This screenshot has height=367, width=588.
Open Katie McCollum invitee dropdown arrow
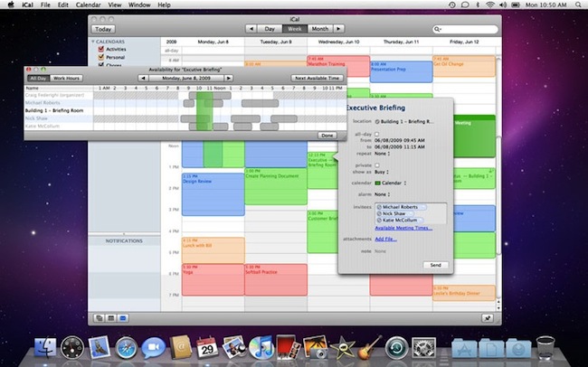(421, 221)
